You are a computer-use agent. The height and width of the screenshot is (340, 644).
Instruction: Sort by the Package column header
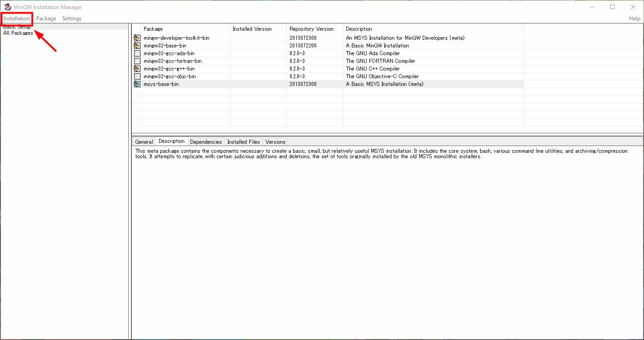coord(186,29)
